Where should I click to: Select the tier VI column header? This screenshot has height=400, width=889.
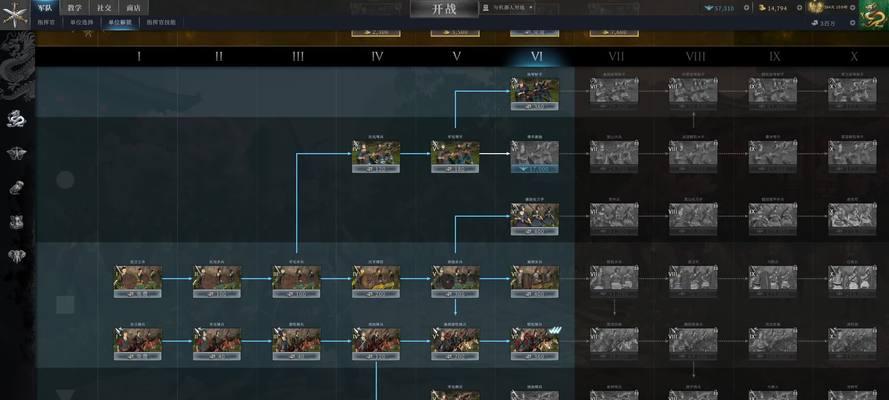pyautogui.click(x=536, y=57)
